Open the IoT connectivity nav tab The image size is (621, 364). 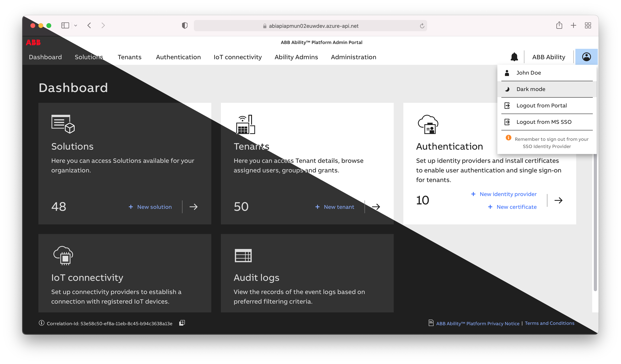point(237,57)
